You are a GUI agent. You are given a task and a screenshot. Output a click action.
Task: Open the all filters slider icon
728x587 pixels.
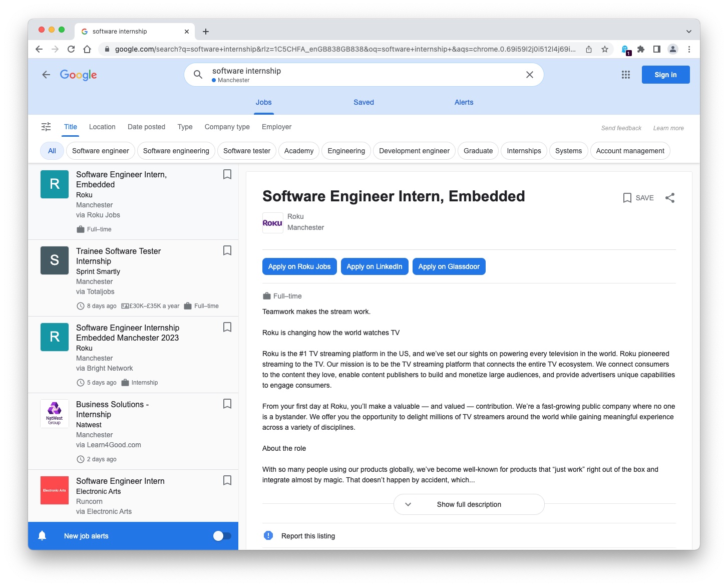[x=46, y=127]
